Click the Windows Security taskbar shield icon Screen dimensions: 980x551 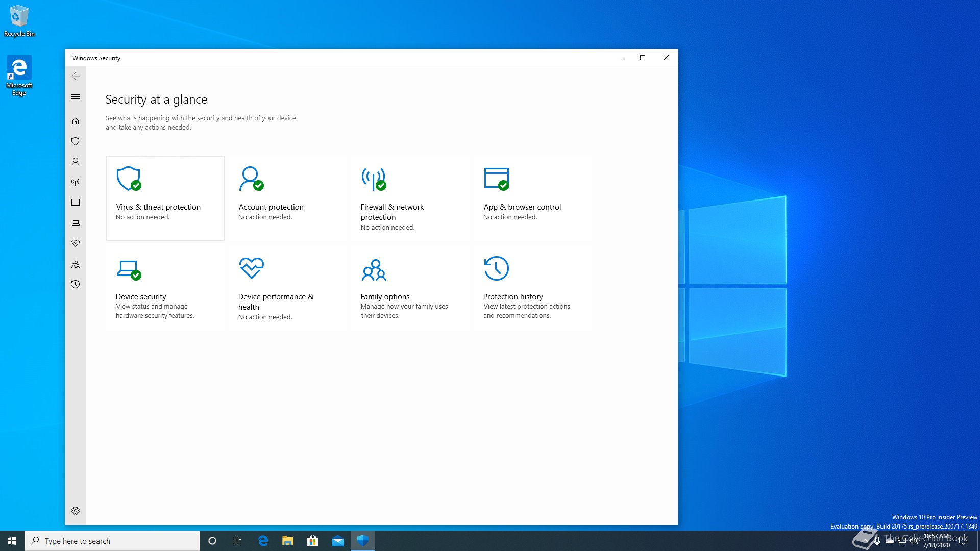(x=363, y=541)
